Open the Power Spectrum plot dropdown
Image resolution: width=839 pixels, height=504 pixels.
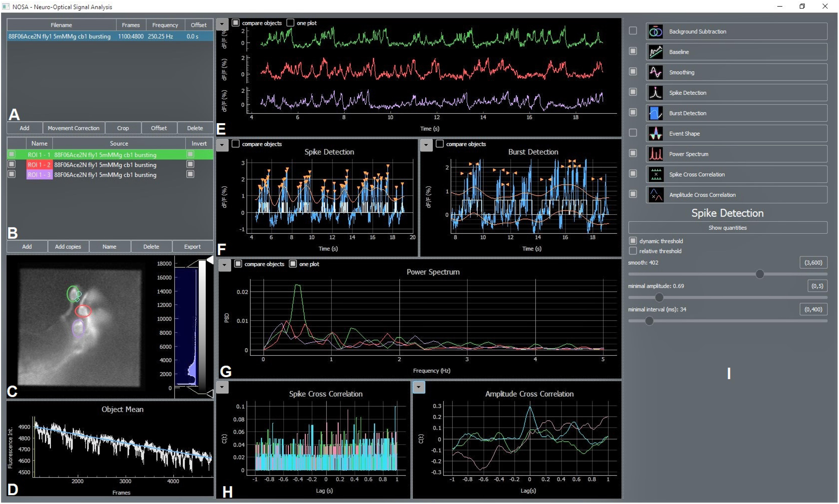tap(224, 265)
